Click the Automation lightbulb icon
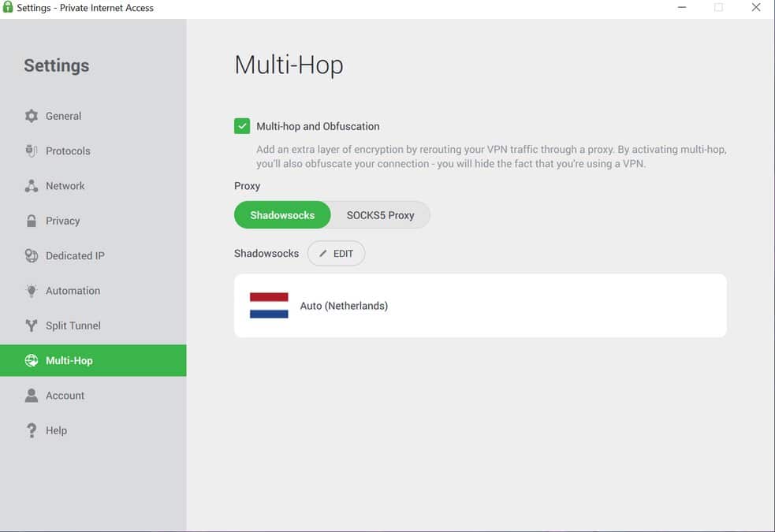The image size is (775, 532). [x=31, y=291]
